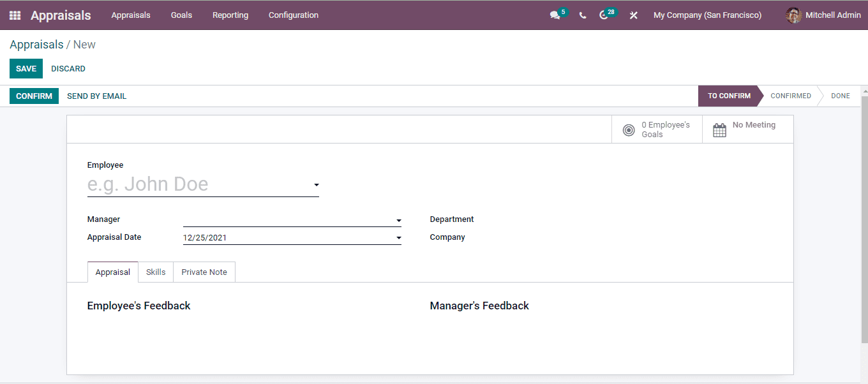Click the Appraisals app title
Viewport: 868px width, 384px height.
point(61,15)
